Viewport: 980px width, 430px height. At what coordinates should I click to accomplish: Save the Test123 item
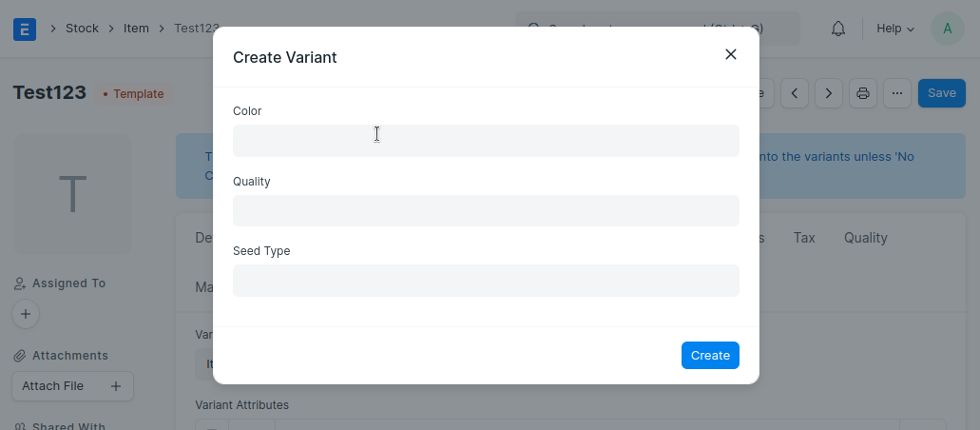pyautogui.click(x=941, y=93)
